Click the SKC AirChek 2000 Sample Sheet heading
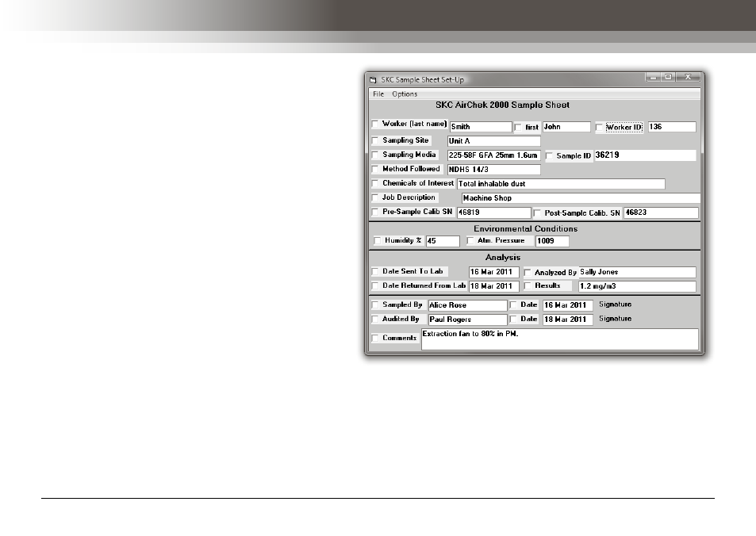 click(x=502, y=105)
